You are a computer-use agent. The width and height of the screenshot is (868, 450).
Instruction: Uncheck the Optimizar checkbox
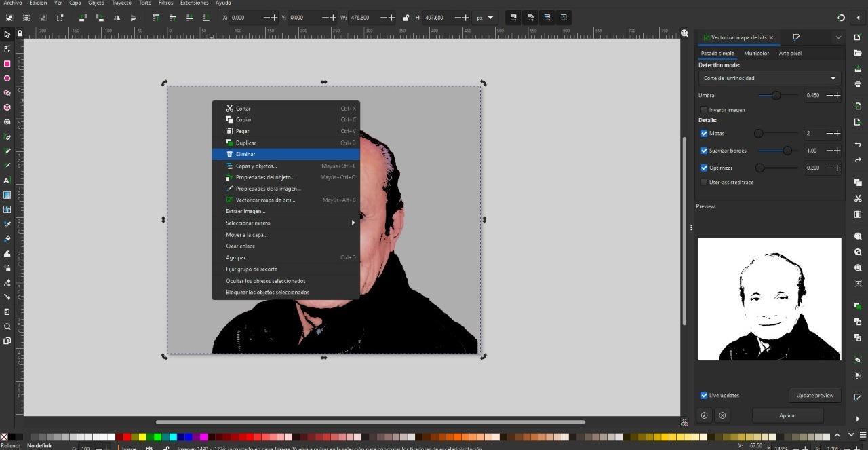pos(704,168)
